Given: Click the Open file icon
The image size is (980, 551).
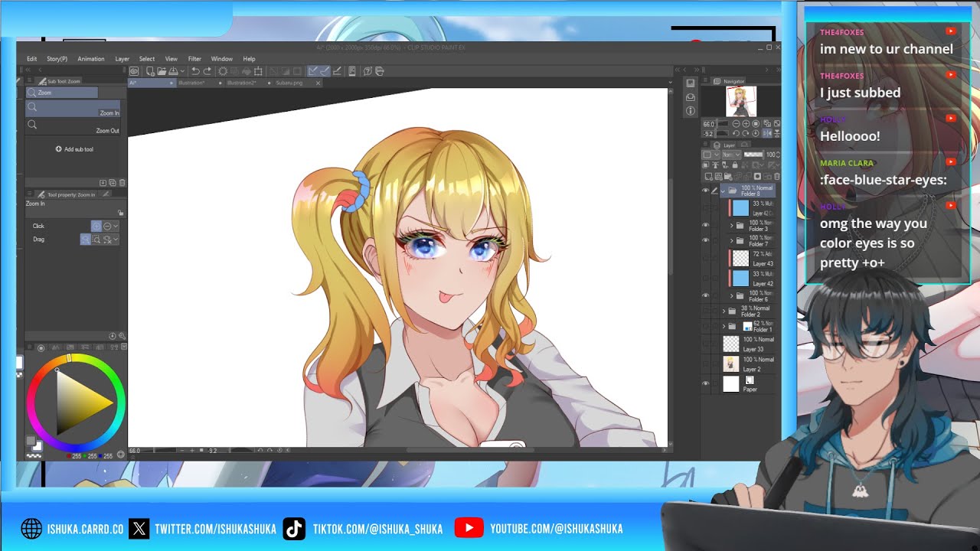Looking at the screenshot, I should (x=162, y=71).
